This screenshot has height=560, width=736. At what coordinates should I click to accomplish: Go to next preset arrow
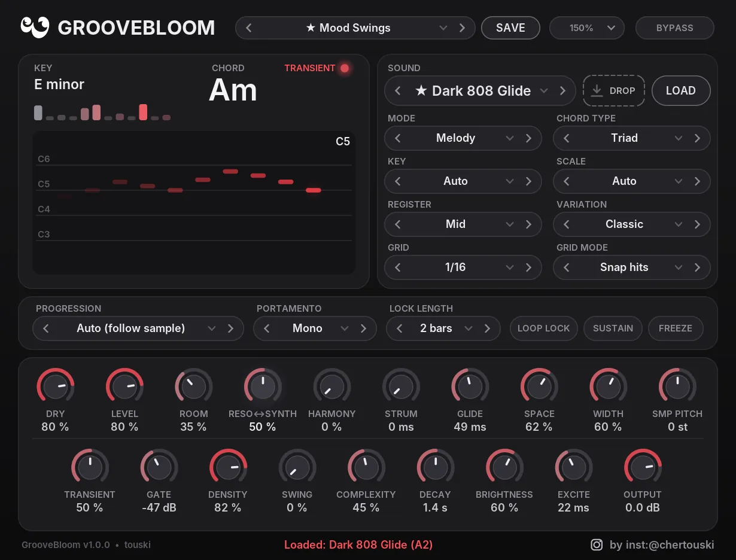click(x=462, y=28)
